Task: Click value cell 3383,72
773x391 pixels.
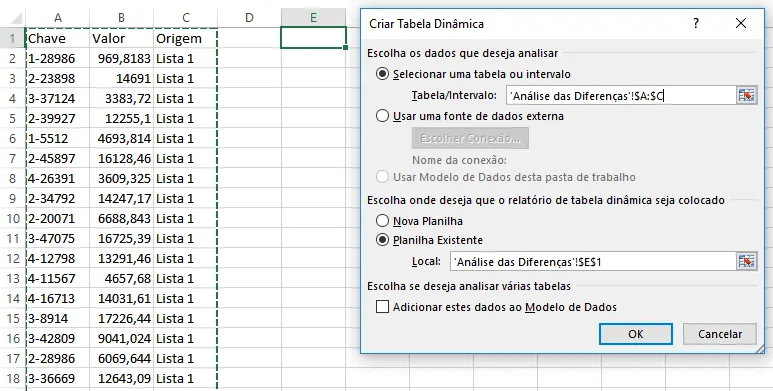Action: click(x=121, y=99)
